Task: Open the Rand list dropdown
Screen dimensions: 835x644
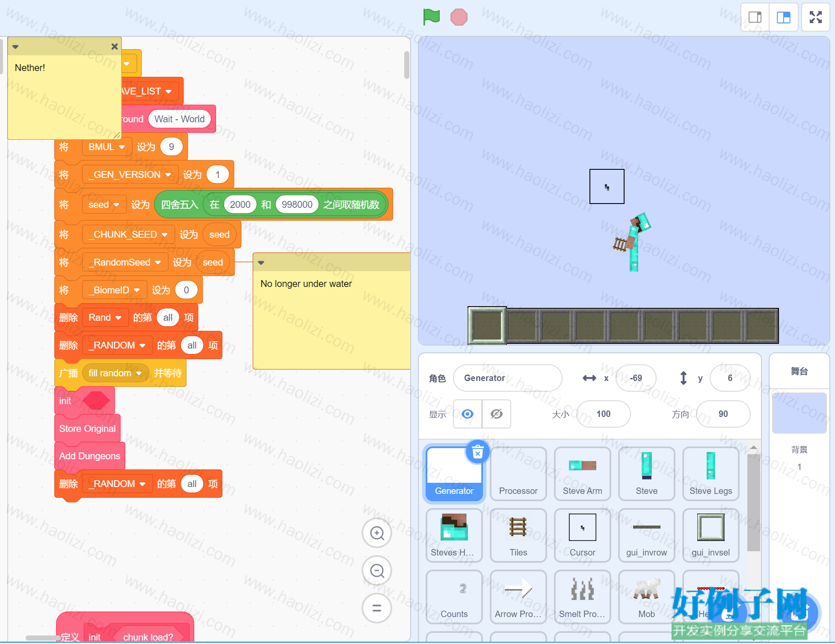Action: click(105, 318)
